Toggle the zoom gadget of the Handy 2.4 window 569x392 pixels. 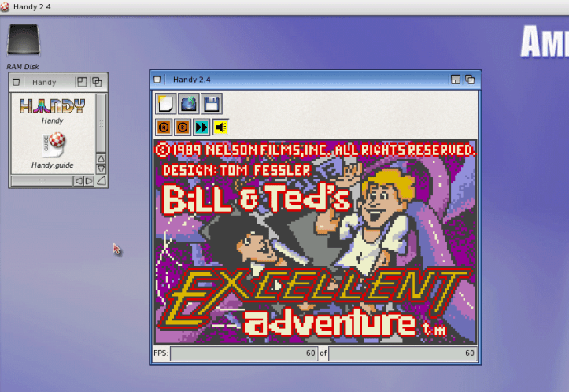(x=455, y=80)
